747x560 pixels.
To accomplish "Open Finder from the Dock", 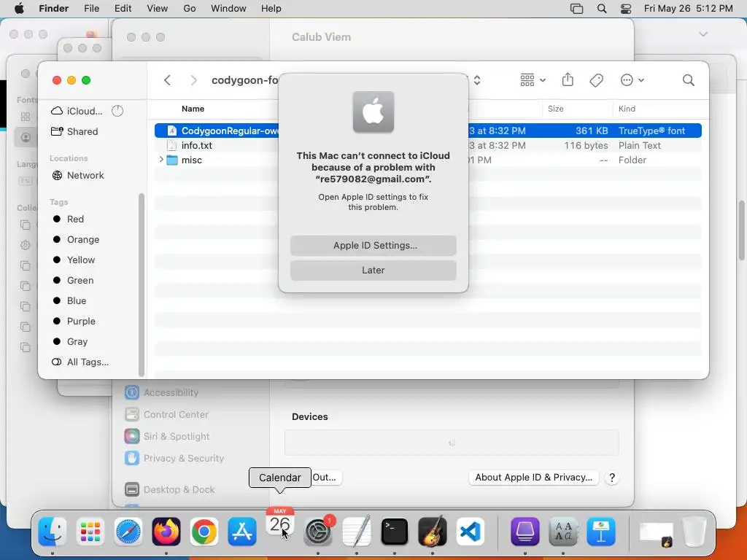I will [x=52, y=532].
